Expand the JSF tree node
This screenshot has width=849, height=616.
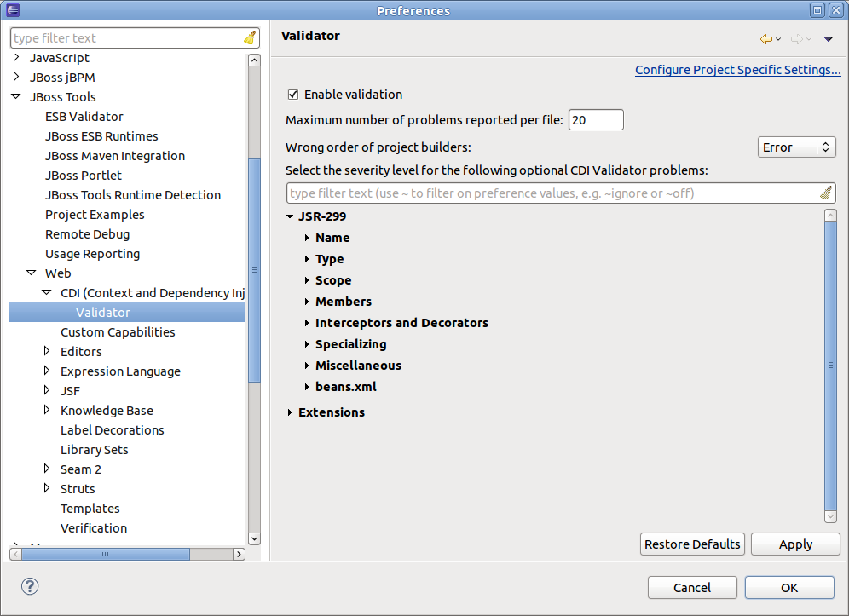click(x=47, y=389)
